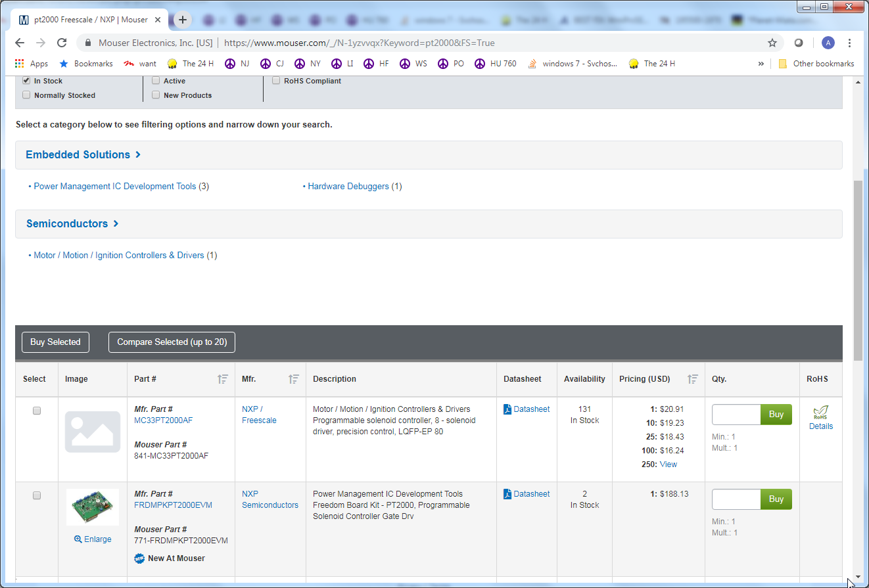Screen dimensions: 869x588
Task: Open the NXP / Freescale manufacturer link
Action: click(x=259, y=415)
